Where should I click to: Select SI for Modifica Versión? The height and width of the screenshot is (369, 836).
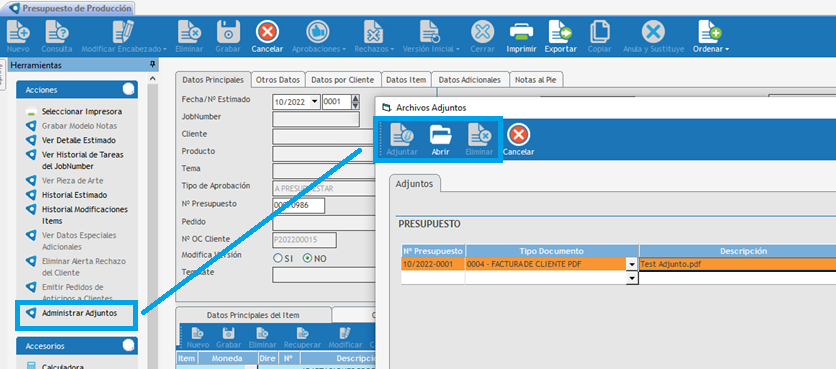283,258
